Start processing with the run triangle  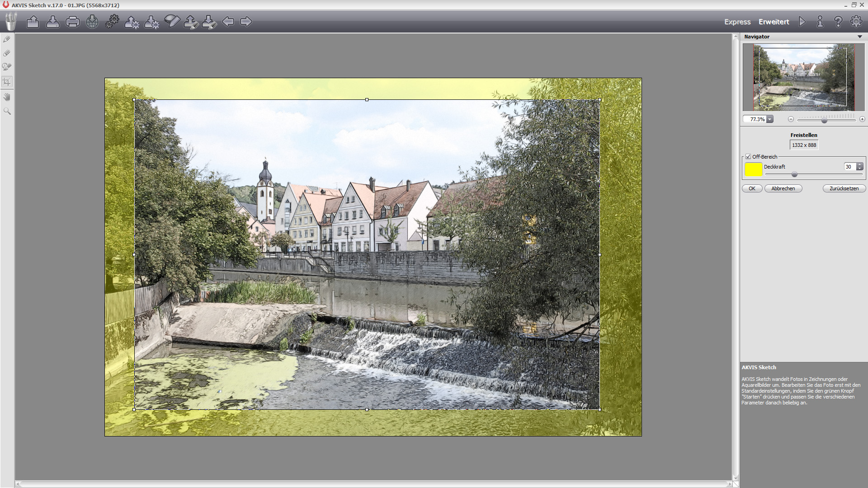pos(802,22)
